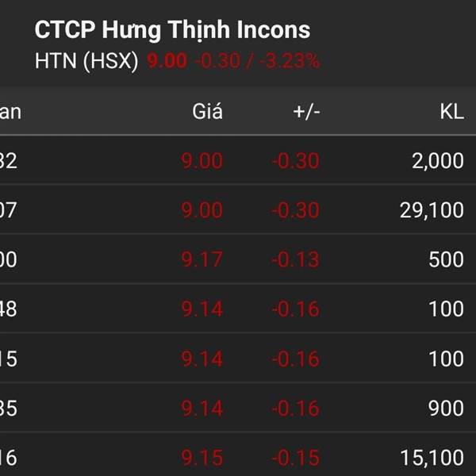Tap the -0.15 change cell

(295, 458)
